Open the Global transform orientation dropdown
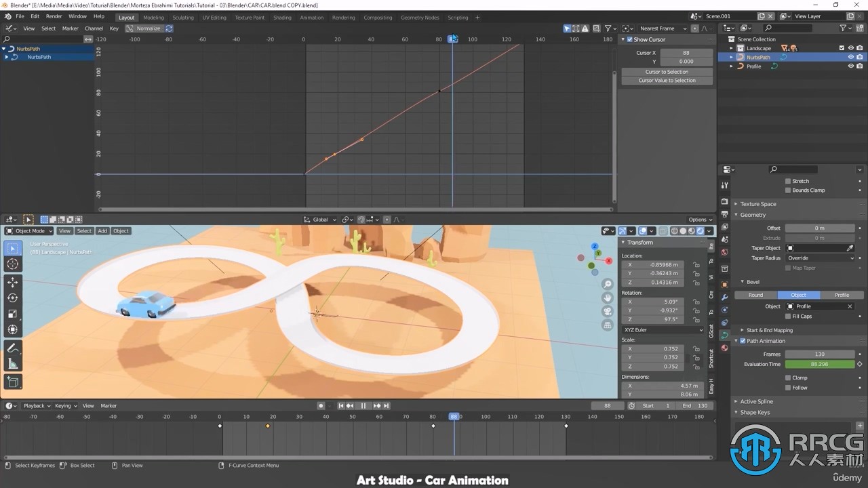 (319, 220)
